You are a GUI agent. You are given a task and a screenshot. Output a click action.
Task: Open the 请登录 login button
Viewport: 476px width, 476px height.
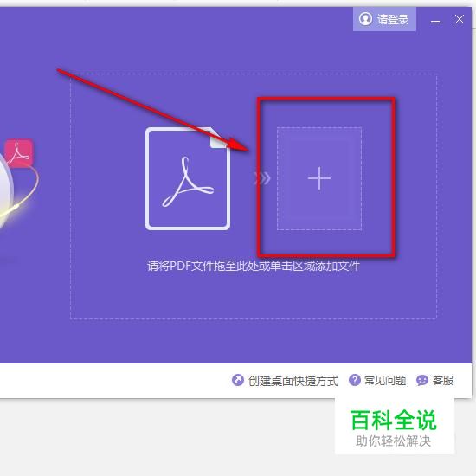[384, 19]
